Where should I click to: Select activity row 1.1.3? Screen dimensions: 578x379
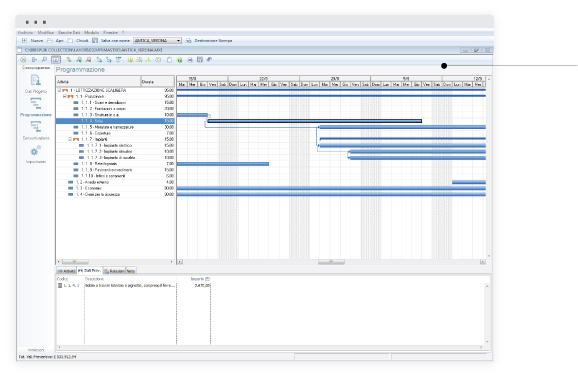tap(115, 115)
